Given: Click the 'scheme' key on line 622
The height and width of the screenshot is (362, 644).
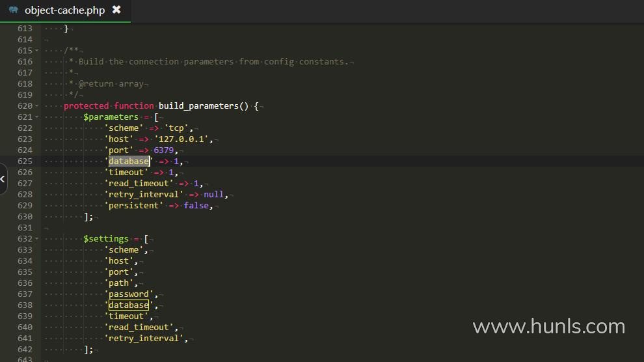Looking at the screenshot, I should 124,128.
